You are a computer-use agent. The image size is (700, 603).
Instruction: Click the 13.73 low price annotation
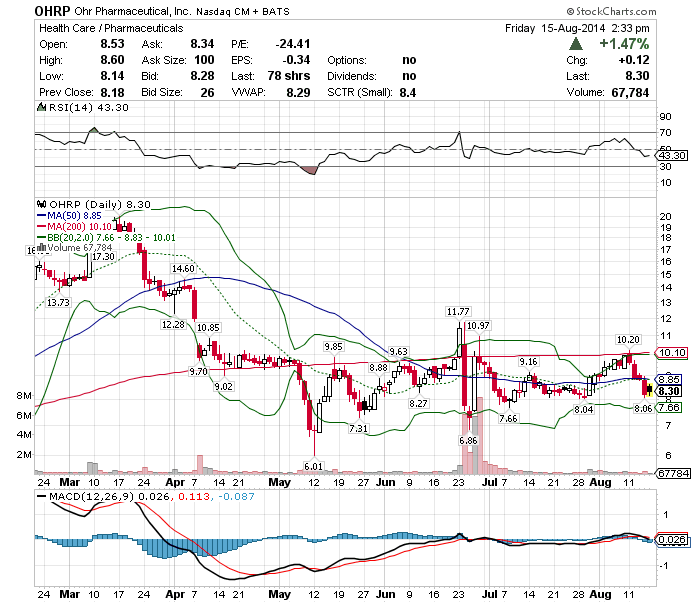[58, 303]
